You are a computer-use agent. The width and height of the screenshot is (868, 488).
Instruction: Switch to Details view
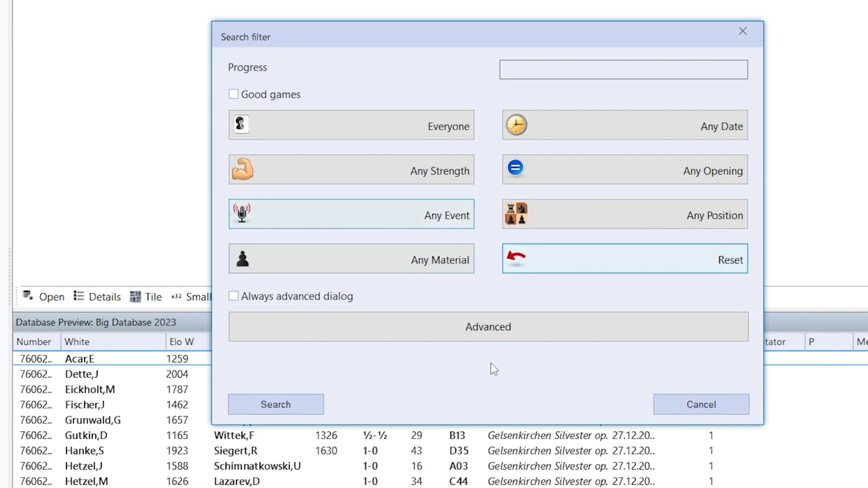coord(98,297)
